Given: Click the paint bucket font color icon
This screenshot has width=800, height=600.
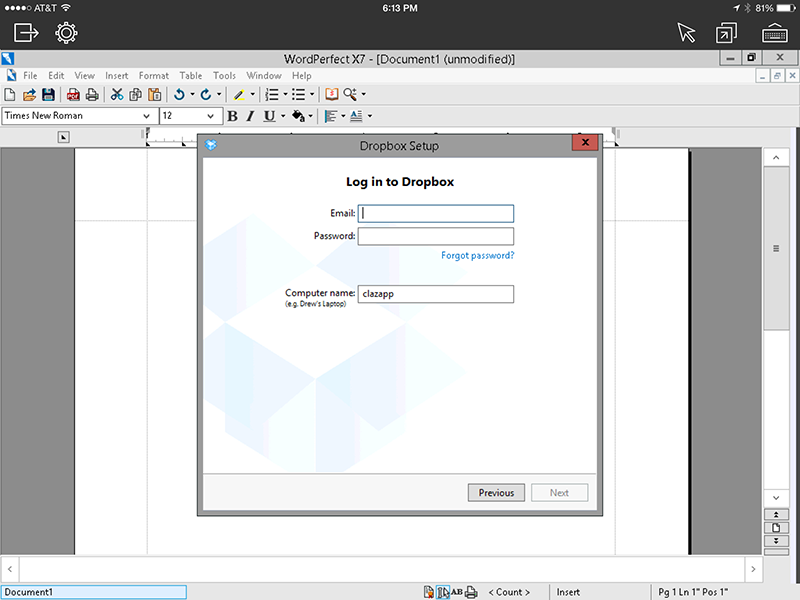Looking at the screenshot, I should pyautogui.click(x=298, y=116).
